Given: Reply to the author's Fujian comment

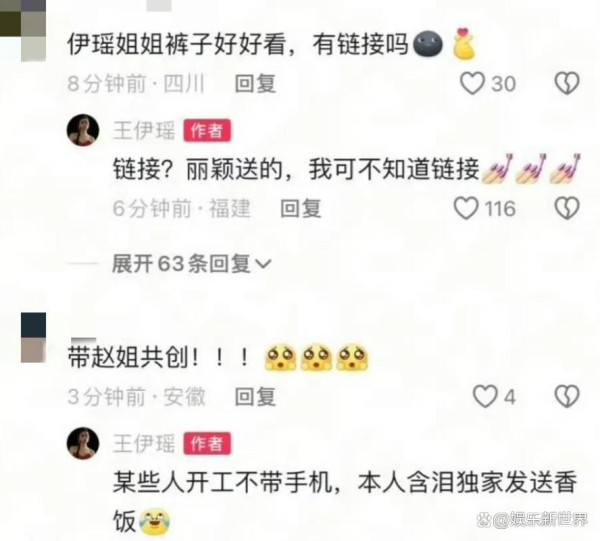Looking at the screenshot, I should pyautogui.click(x=300, y=209).
